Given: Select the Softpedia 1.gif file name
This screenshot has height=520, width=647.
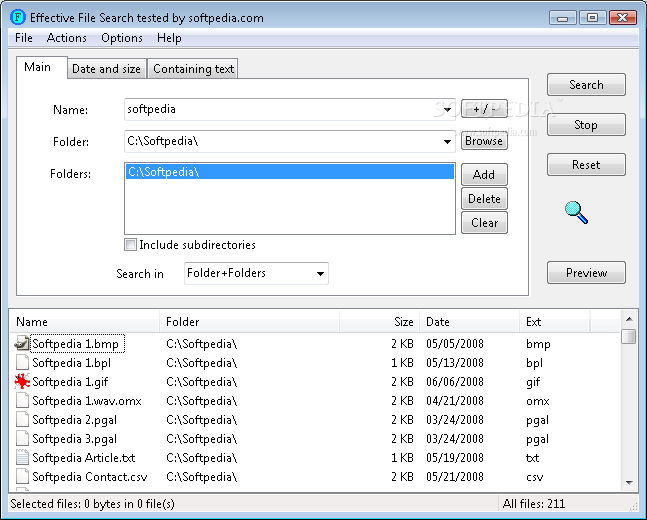Looking at the screenshot, I should pyautogui.click(x=70, y=381).
